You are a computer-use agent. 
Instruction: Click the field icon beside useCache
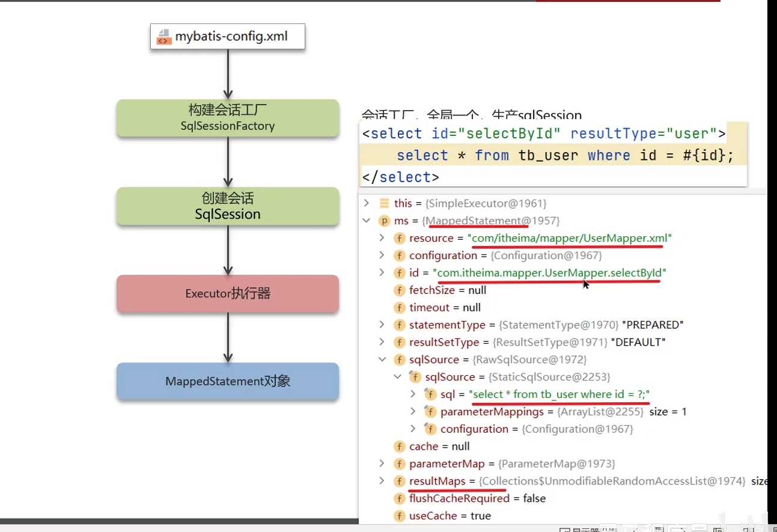(400, 516)
